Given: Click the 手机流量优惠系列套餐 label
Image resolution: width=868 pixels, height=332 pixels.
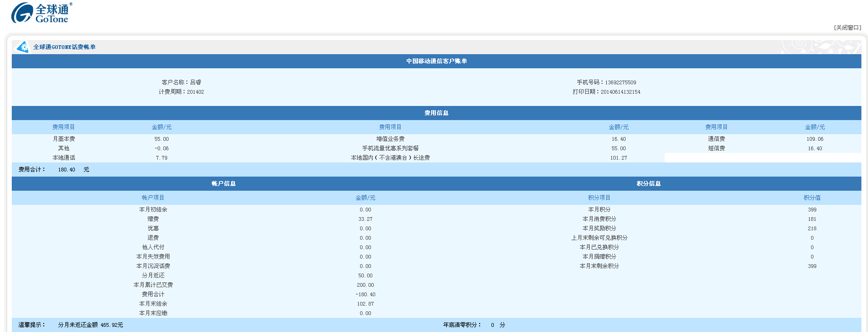Looking at the screenshot, I should point(390,148).
